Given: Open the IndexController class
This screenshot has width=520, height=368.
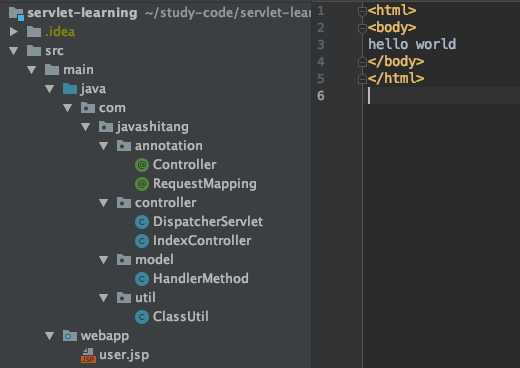Looking at the screenshot, I should click(202, 241).
